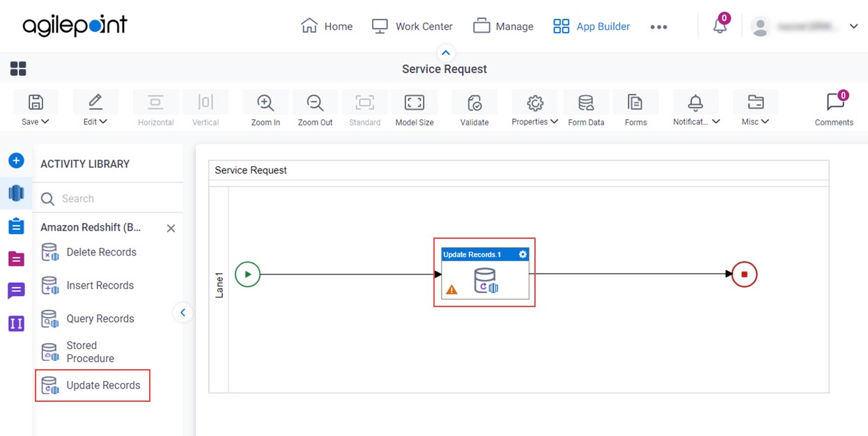
Task: Close the Amazon Redshift activity group
Action: [171, 228]
